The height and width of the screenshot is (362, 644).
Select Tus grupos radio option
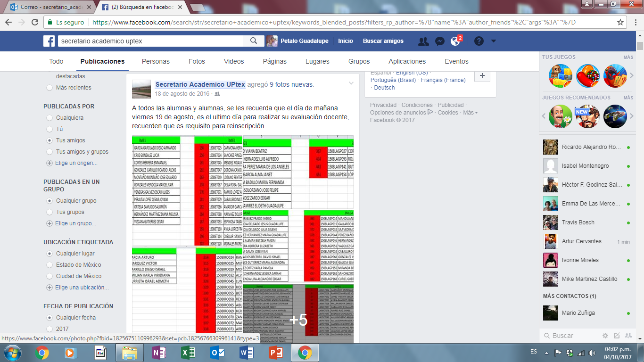(x=50, y=212)
